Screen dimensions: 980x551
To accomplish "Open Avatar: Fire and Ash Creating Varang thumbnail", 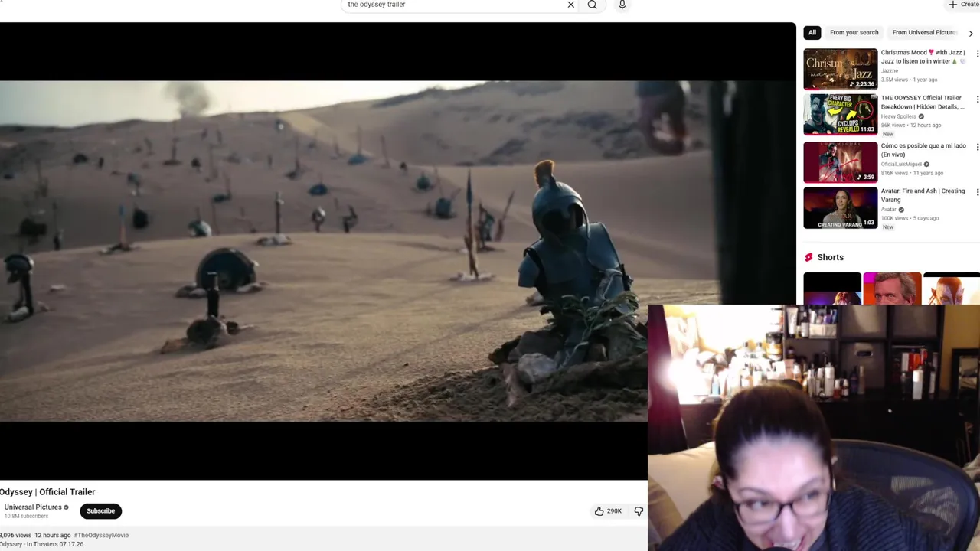I will point(840,207).
